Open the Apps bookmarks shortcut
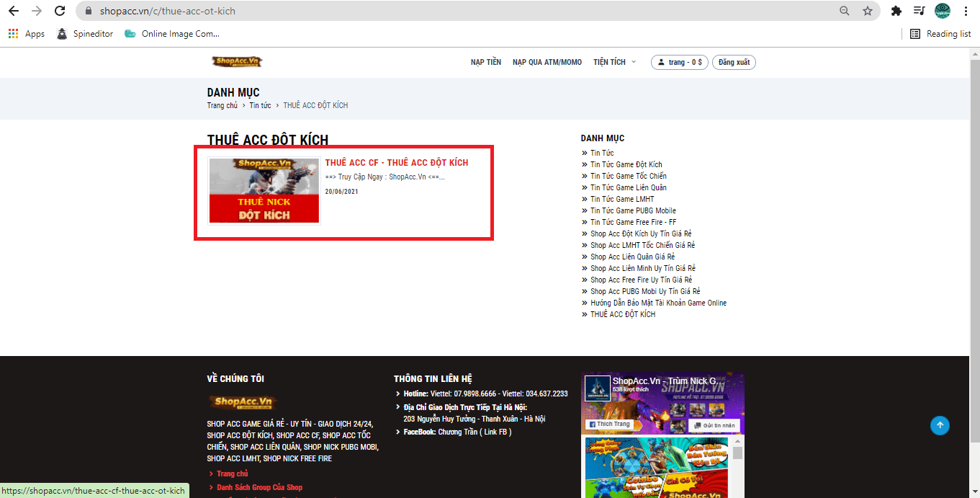The image size is (980, 498). 27,34
